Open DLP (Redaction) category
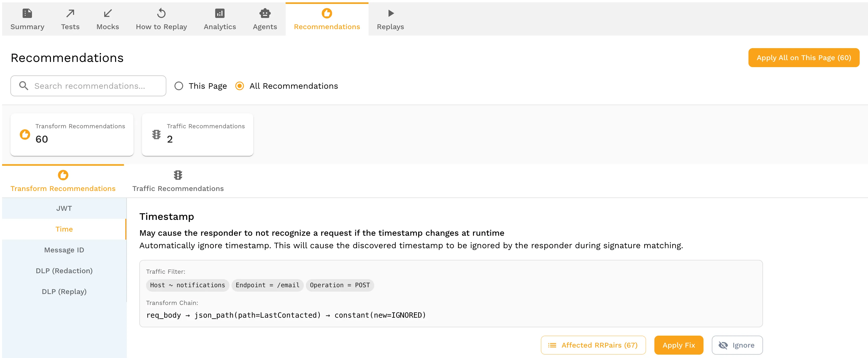Viewport: 868px width, 358px height. pos(64,271)
